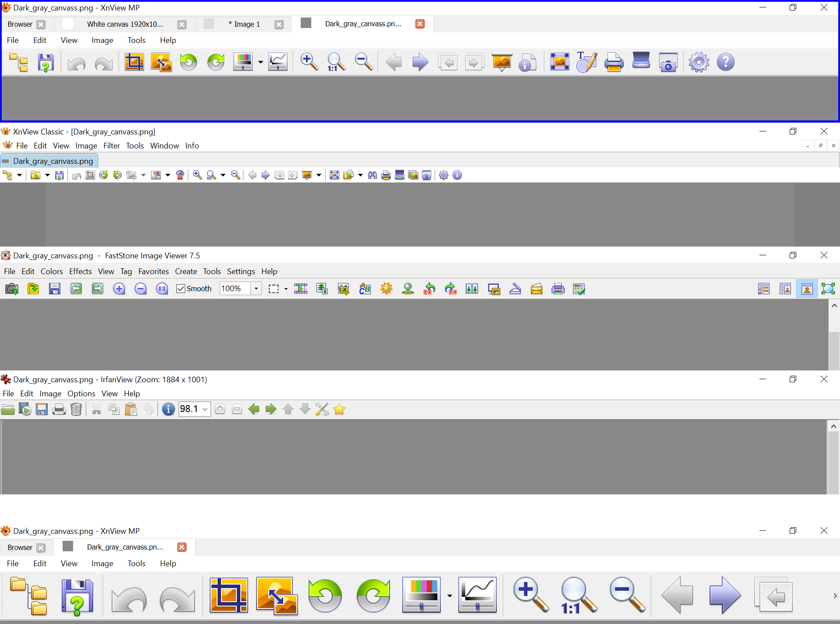Viewport: 840px width, 624px height.
Task: Toggle single image view mode in FastStone
Action: coord(807,289)
